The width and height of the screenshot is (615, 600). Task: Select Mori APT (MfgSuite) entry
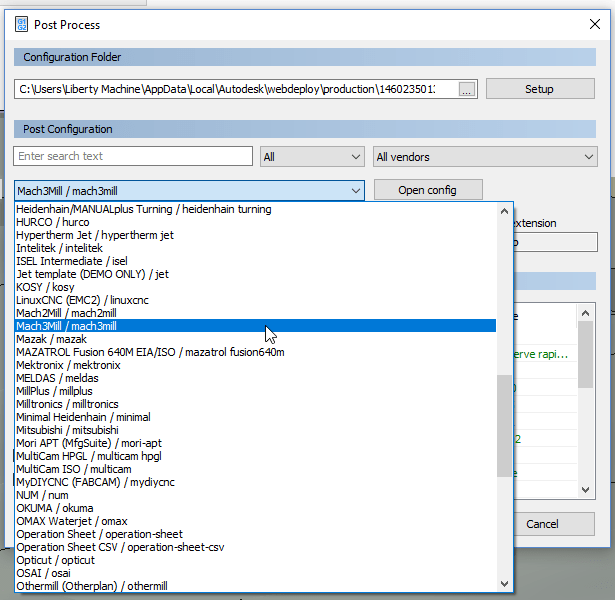point(255,443)
